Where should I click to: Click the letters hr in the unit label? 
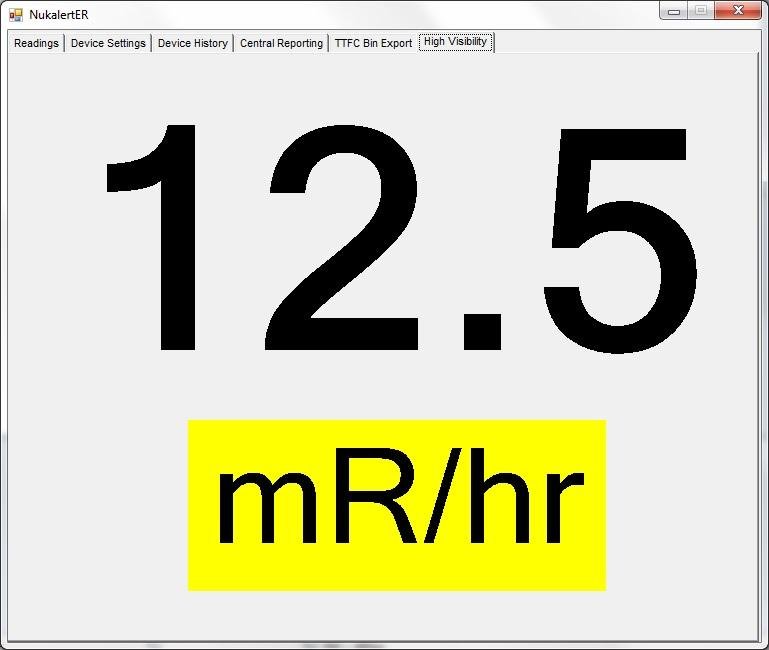pos(525,505)
